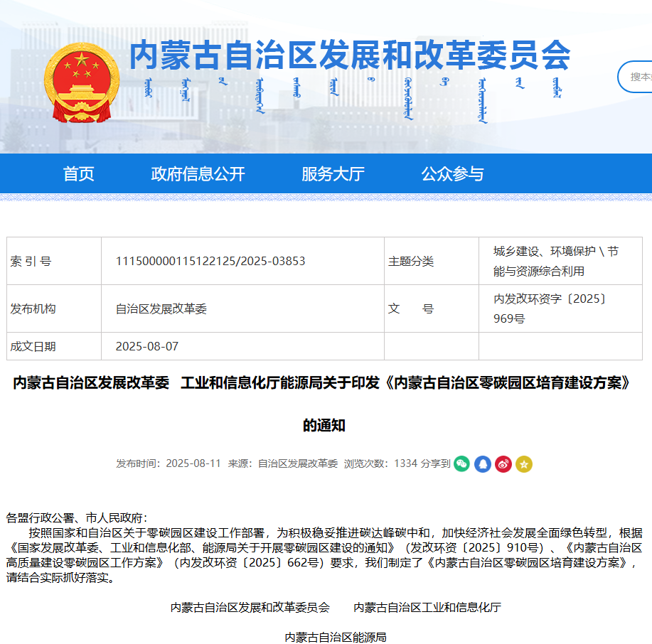Click the 成文日期 value 2025-08-07
Viewport: 652px width, 644px height.
147,346
